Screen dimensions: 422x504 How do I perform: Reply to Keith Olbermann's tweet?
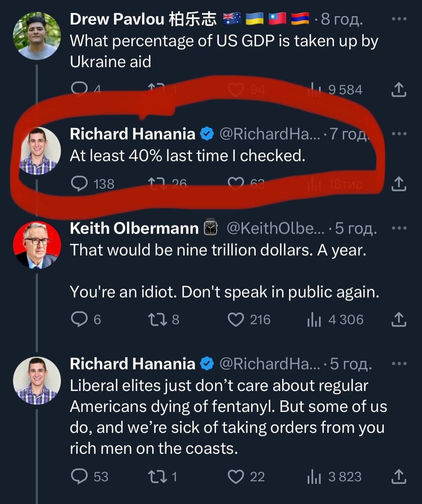point(79,319)
